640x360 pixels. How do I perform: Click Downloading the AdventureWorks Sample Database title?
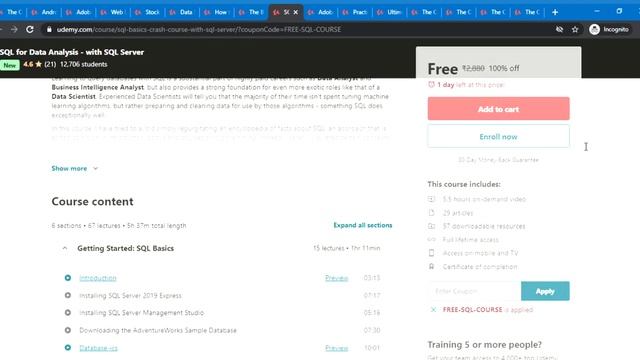(158, 330)
